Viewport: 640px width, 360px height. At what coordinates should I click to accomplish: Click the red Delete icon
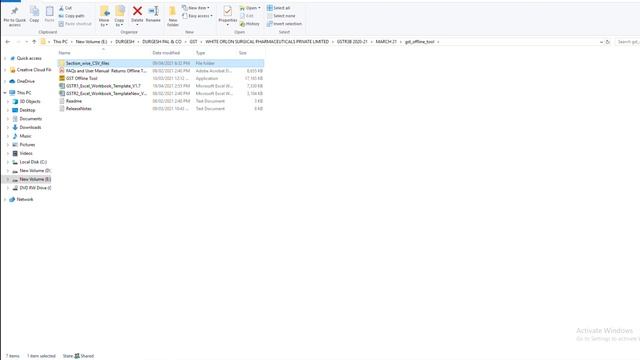[x=137, y=11]
